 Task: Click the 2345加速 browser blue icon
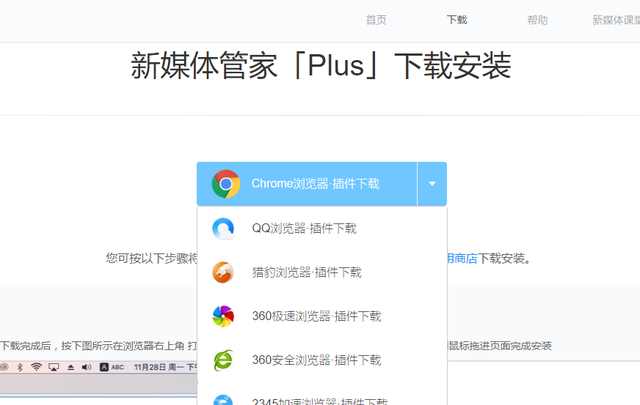pyautogui.click(x=223, y=400)
